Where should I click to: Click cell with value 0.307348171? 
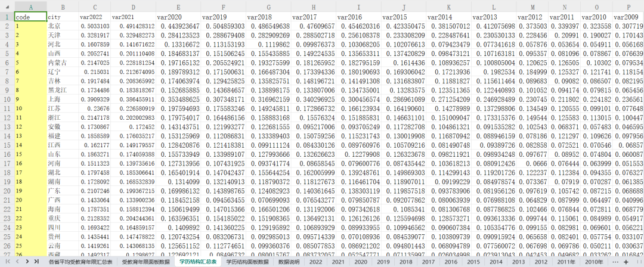223,98
